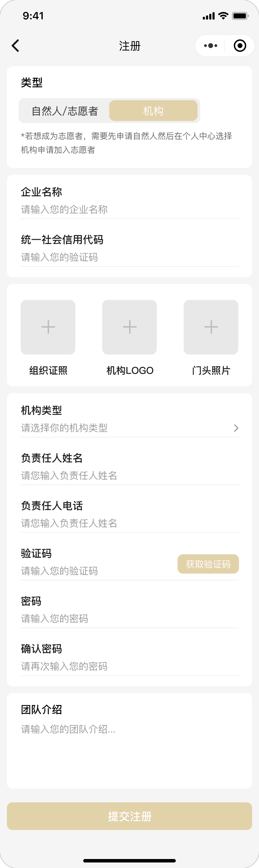The image size is (259, 868).
Task: Tap the Wi-Fi status icon
Action: (224, 16)
